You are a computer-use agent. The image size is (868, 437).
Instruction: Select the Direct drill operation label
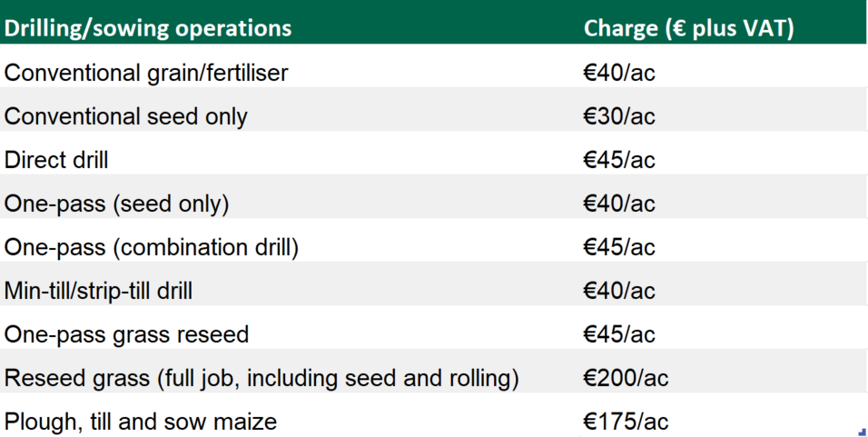[x=56, y=160]
